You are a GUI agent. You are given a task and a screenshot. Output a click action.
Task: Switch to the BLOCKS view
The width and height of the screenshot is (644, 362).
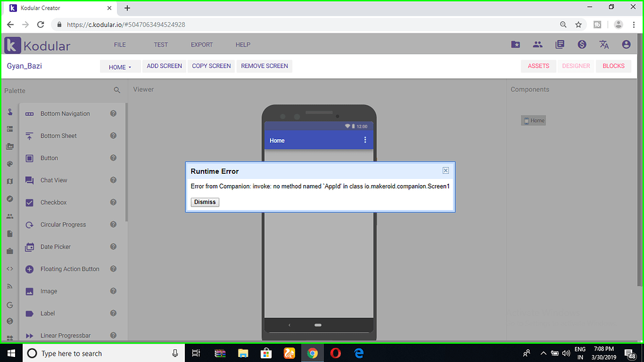point(614,66)
